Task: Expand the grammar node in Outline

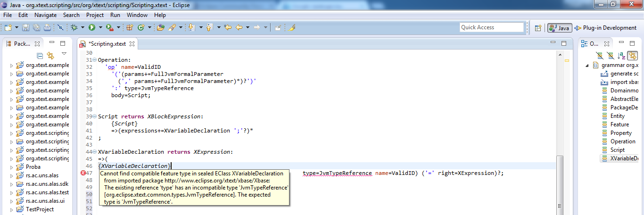Action: (587, 65)
